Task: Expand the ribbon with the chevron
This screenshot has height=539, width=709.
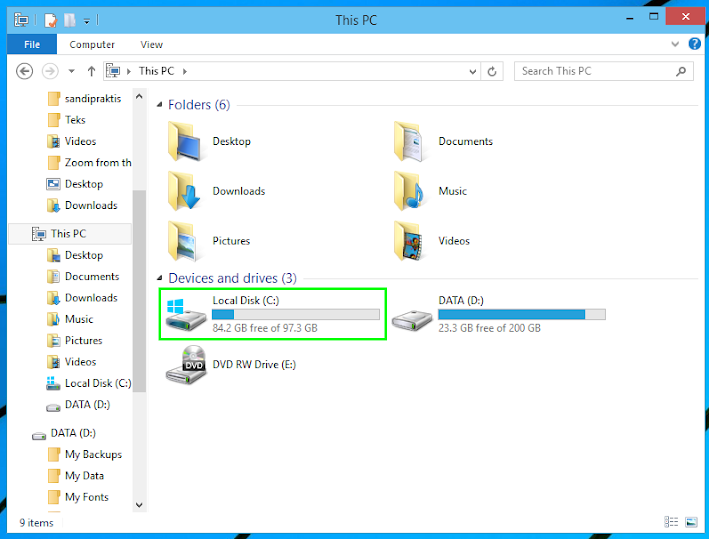Action: click(675, 44)
